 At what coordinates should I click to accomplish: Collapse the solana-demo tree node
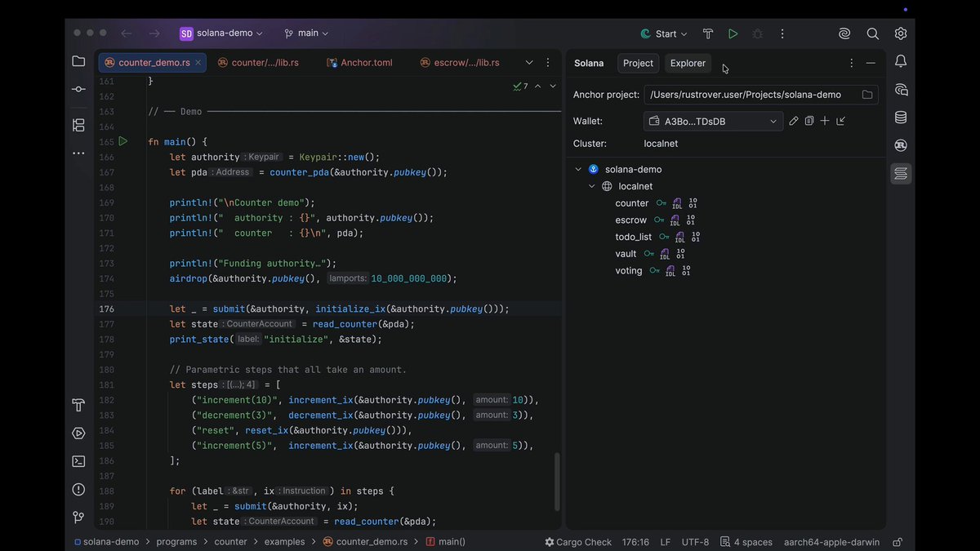pyautogui.click(x=578, y=169)
